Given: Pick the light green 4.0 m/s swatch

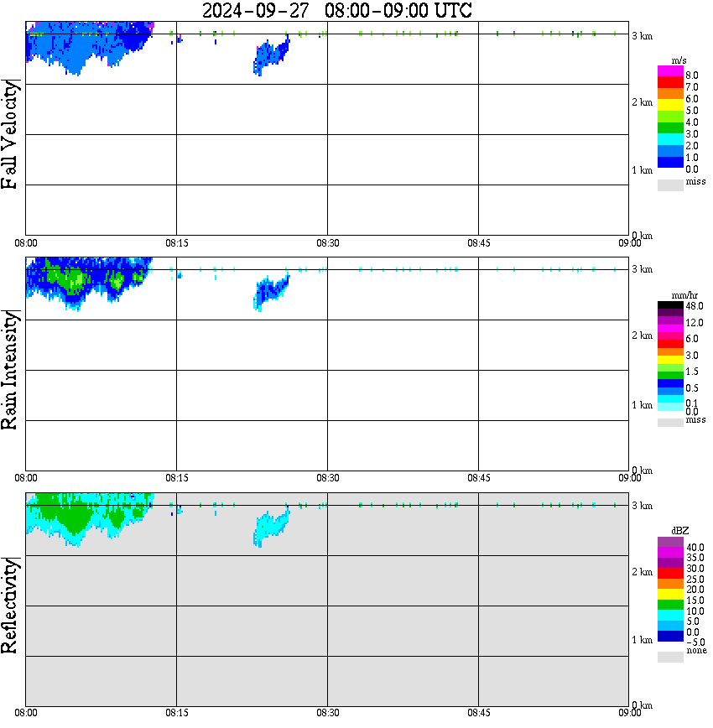Looking at the screenshot, I should [670, 116].
